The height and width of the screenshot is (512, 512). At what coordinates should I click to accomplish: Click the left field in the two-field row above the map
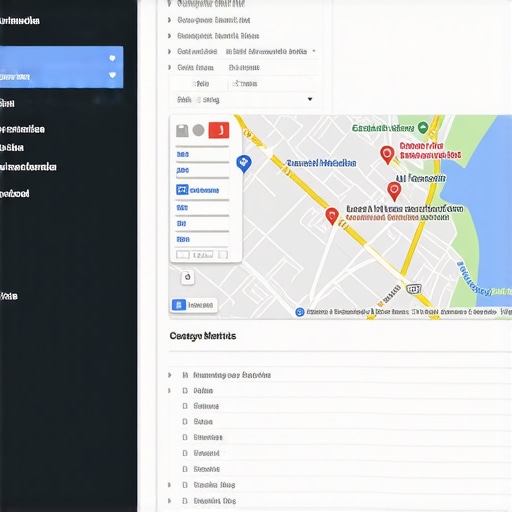(x=200, y=83)
